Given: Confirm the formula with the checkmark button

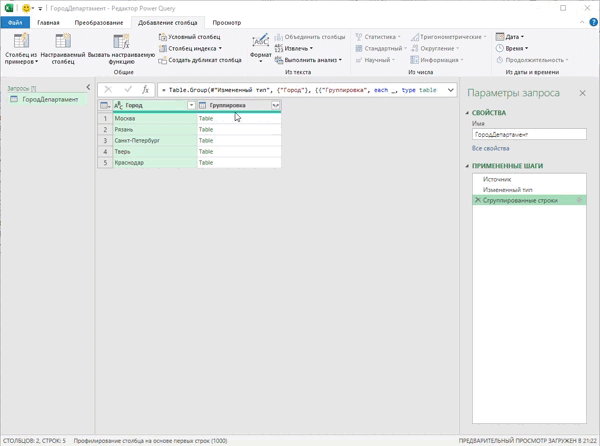Looking at the screenshot, I should tap(128, 90).
